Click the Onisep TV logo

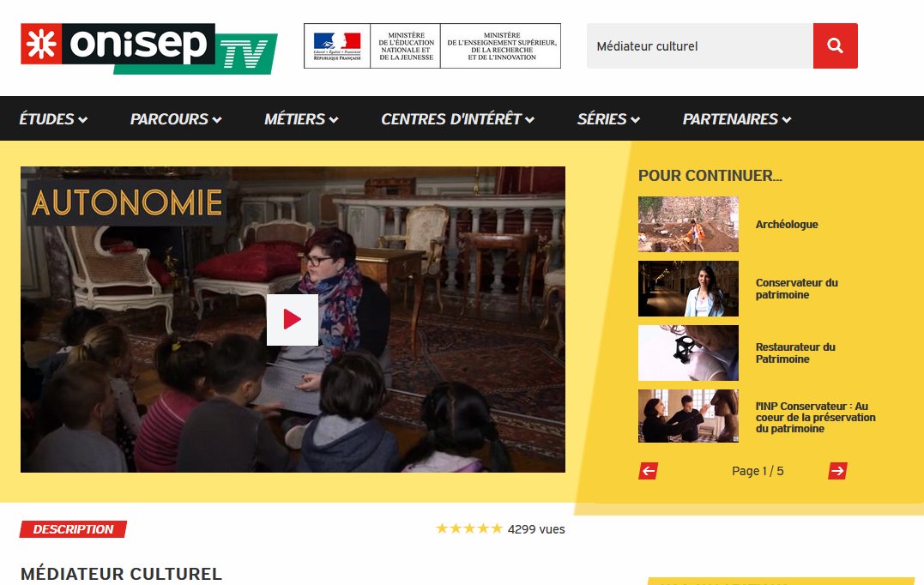146,45
